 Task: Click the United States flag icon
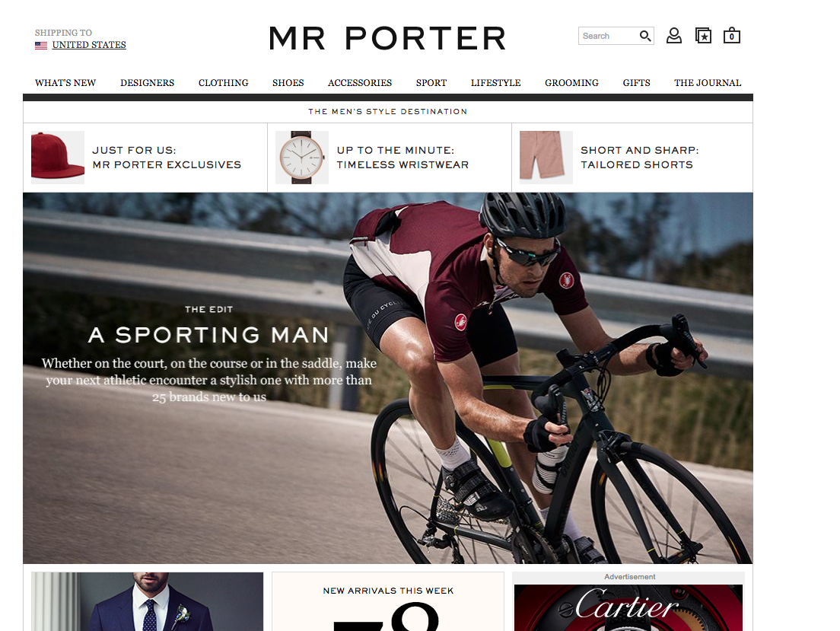pos(41,46)
